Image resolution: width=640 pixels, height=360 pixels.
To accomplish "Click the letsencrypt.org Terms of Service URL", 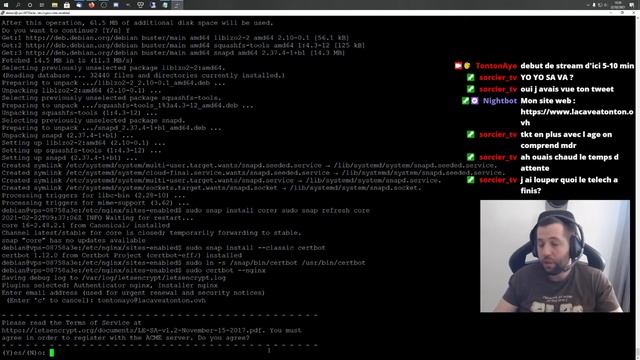I will pyautogui.click(x=132, y=330).
